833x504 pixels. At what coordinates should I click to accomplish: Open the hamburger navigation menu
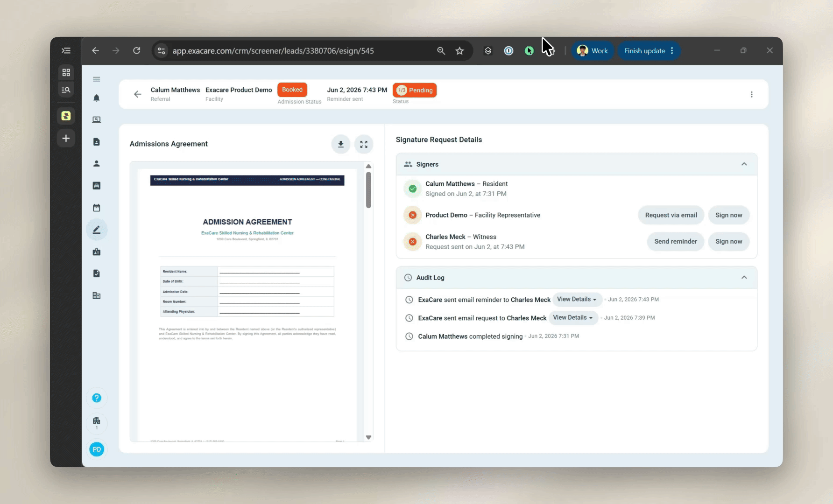pyautogui.click(x=97, y=79)
